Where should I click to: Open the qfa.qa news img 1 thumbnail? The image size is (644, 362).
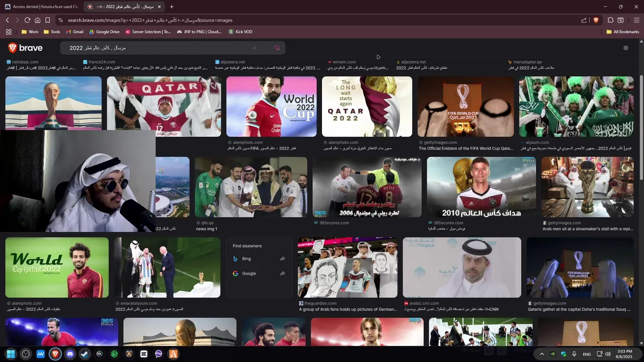tap(251, 187)
